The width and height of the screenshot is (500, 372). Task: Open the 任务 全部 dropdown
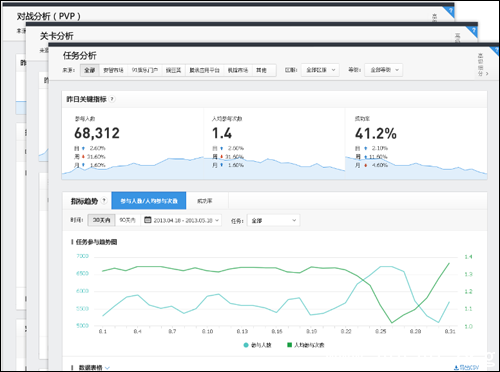pos(273,220)
